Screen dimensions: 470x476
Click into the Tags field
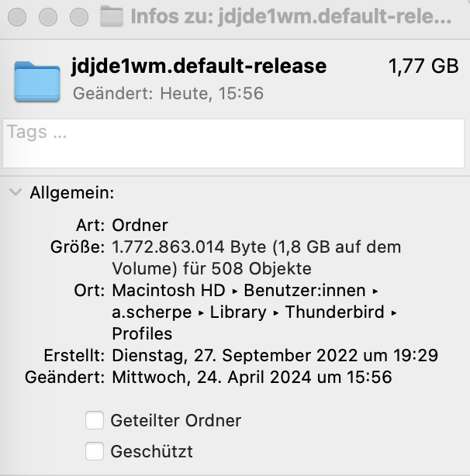pos(234,143)
